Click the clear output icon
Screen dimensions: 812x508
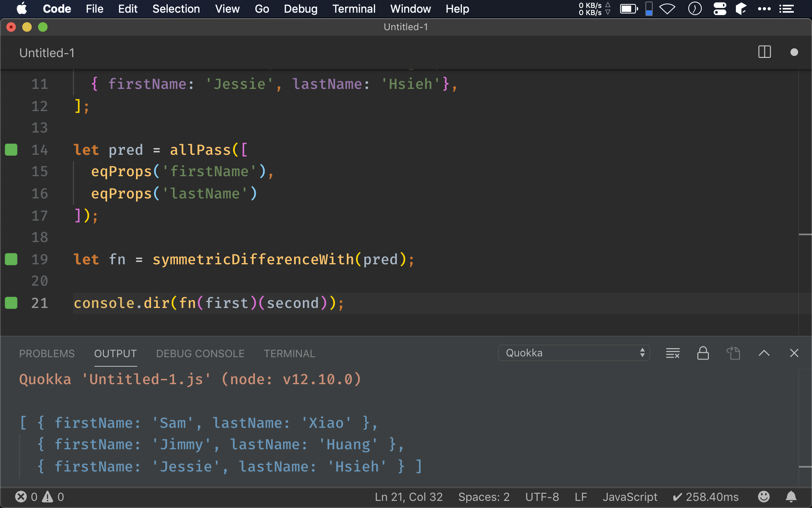[x=673, y=353]
